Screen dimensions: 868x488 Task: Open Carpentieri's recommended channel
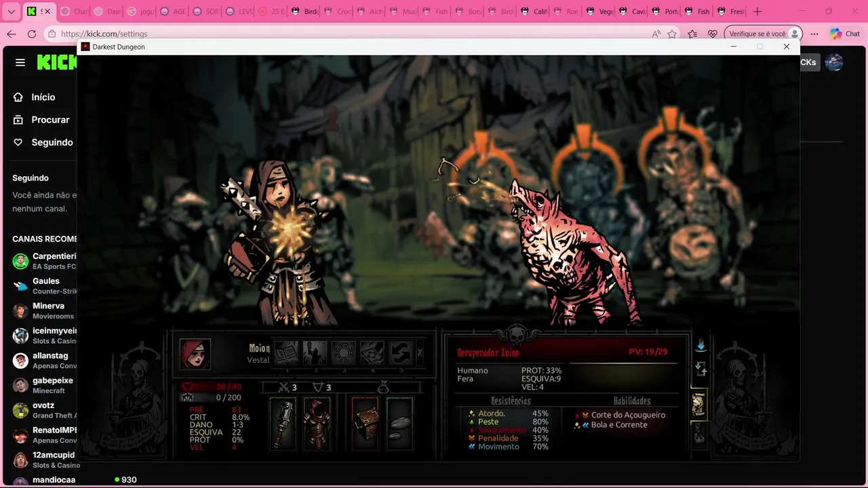point(44,261)
